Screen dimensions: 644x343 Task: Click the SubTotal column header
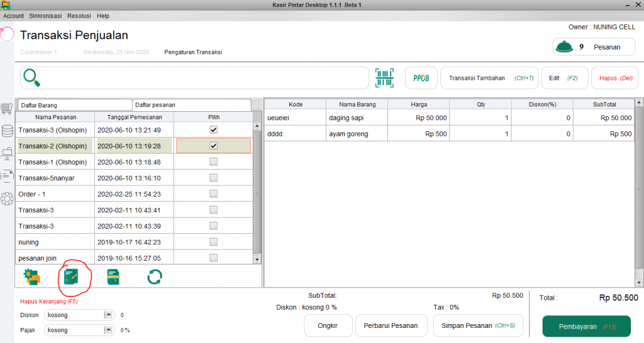(x=604, y=104)
